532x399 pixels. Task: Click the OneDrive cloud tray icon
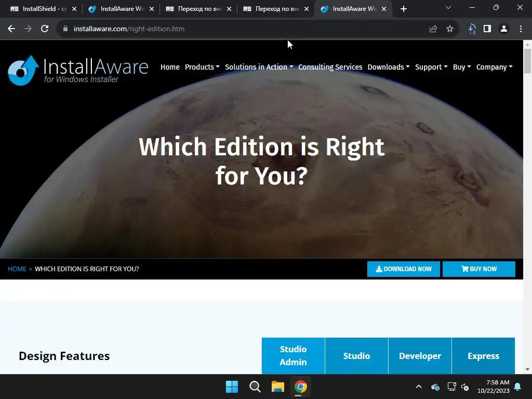pos(435,387)
